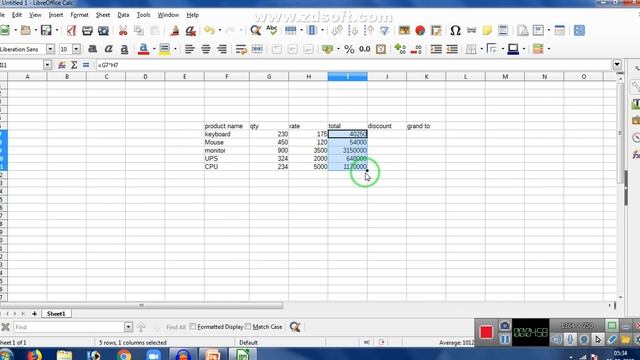Toggle Italic formatting
640x360 pixels.
click(108, 49)
